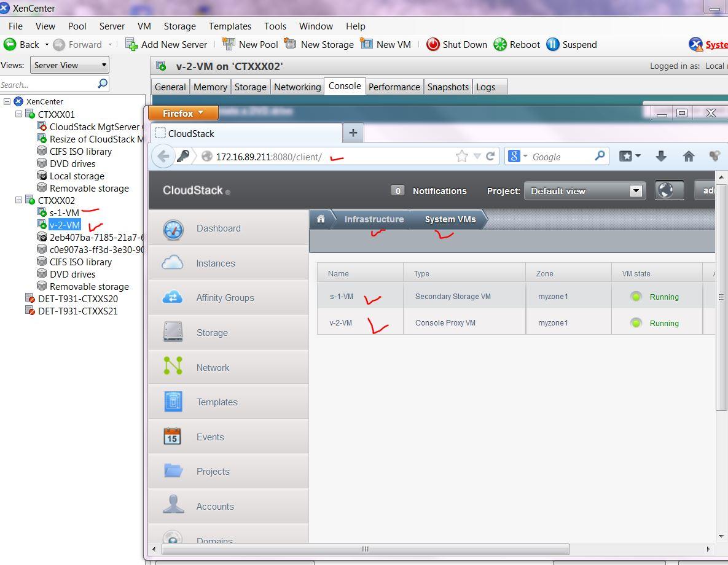Click the Notifications button
The height and width of the screenshot is (565, 728).
point(429,191)
